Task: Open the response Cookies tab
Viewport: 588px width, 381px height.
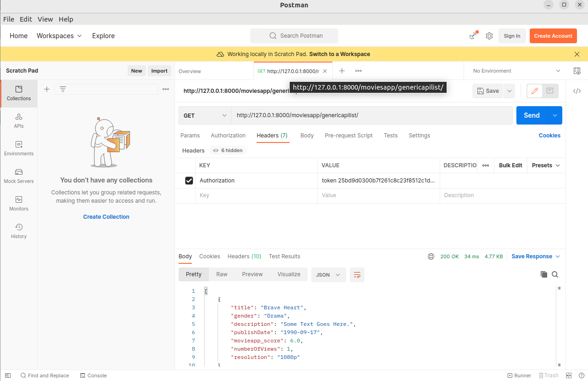Action: coord(210,256)
